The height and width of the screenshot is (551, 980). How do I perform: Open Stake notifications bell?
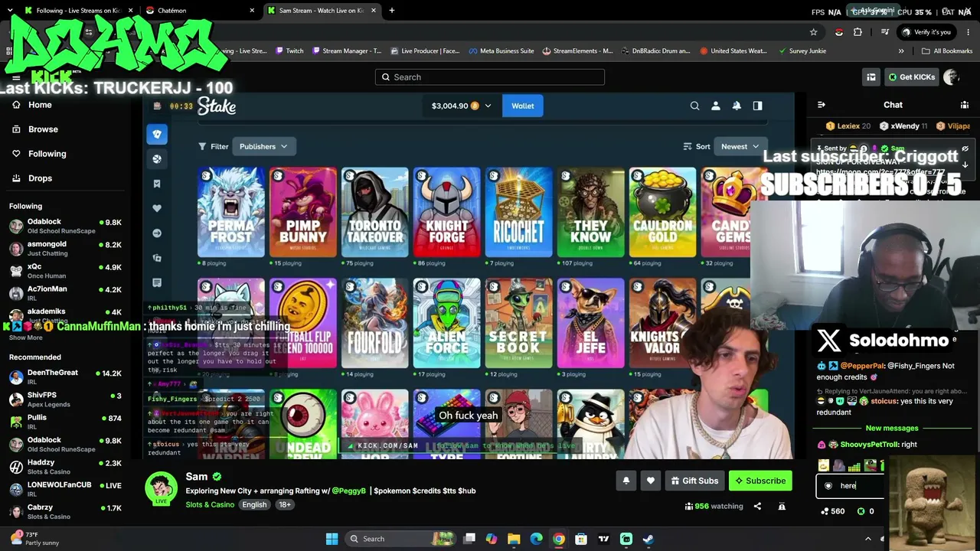(x=737, y=106)
